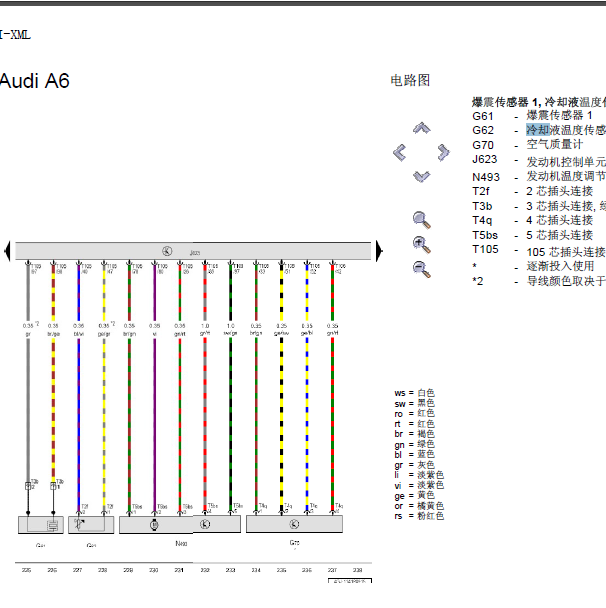Click the plain magnifier zoom-reset icon
The width and height of the screenshot is (606, 608).
point(422,220)
